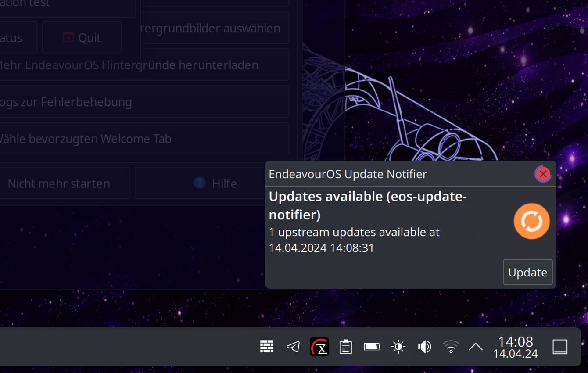
Task: Open the Wi-Fi network tray icon
Action: (451, 347)
